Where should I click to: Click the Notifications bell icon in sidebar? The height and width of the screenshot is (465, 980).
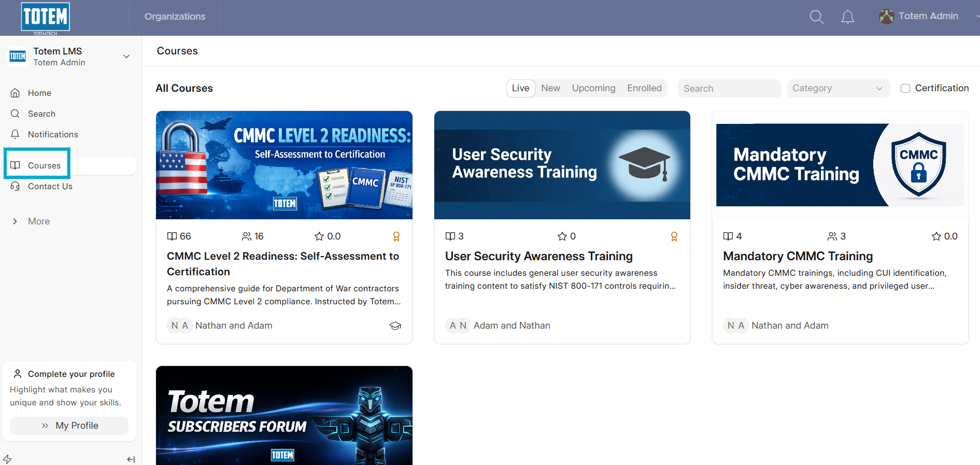pyautogui.click(x=16, y=134)
